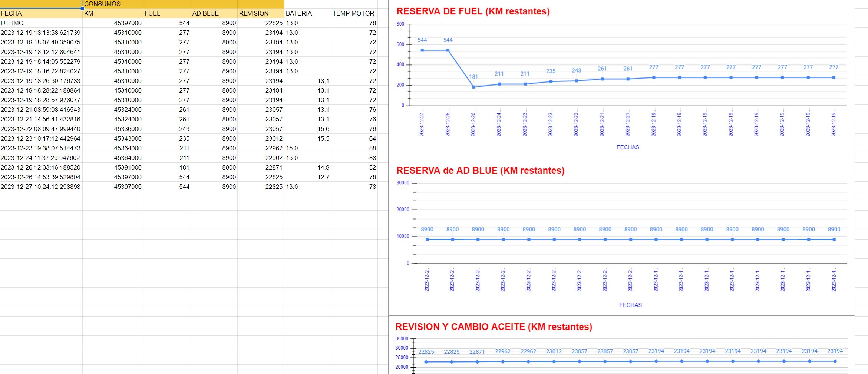Select the battery cell showing 15.6
The image size is (868, 374).
[307, 129]
